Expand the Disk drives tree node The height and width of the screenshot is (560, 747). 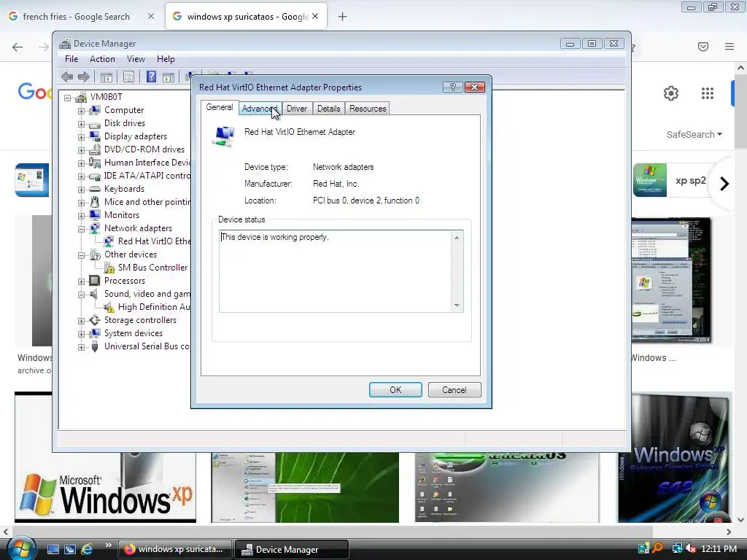[x=82, y=124]
